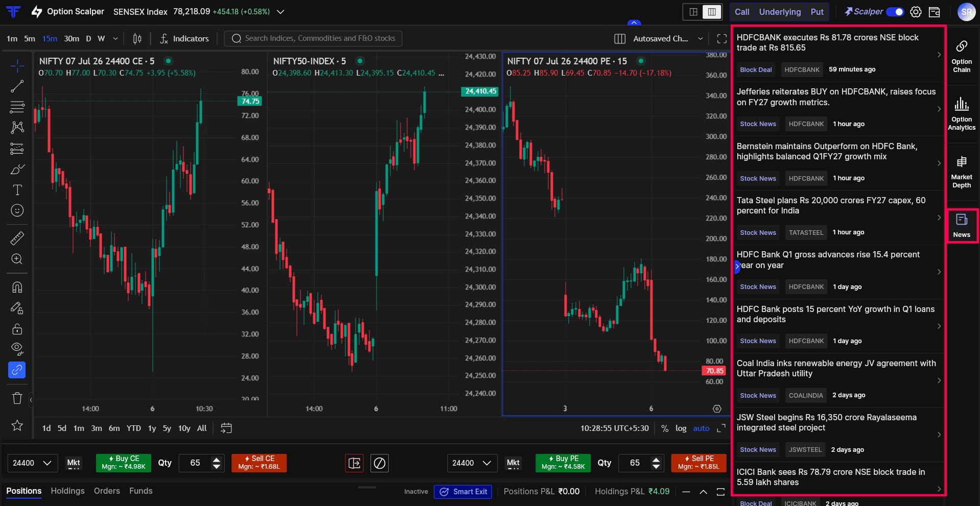
Task: Toggle stay in drawing mode
Action: pos(17,308)
